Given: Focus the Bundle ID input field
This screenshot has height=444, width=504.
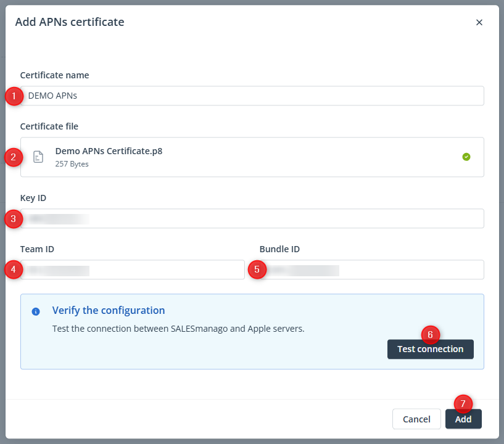Looking at the screenshot, I should pyautogui.click(x=371, y=269).
